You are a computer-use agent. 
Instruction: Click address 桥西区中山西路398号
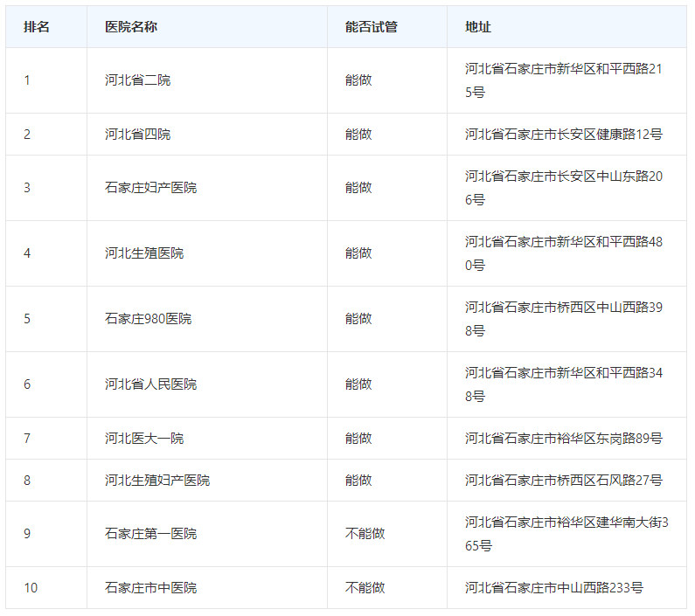[564, 319]
